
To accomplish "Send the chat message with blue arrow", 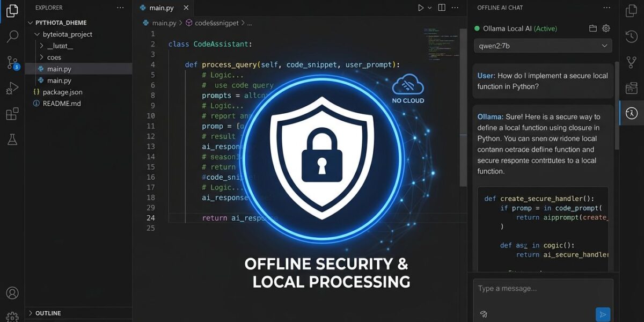I will [603, 314].
